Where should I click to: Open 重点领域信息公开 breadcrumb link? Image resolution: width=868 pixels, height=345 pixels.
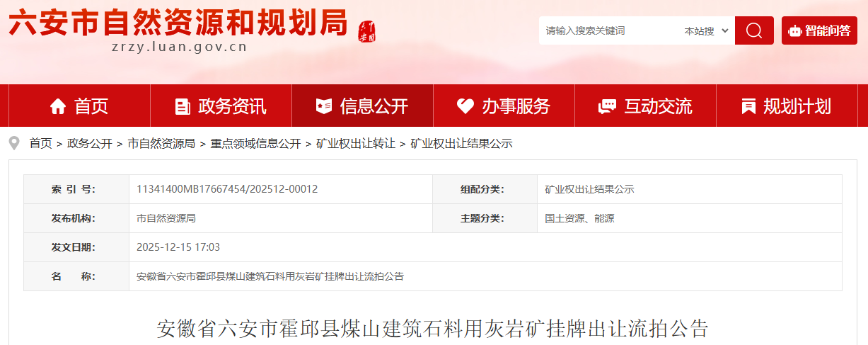click(255, 144)
